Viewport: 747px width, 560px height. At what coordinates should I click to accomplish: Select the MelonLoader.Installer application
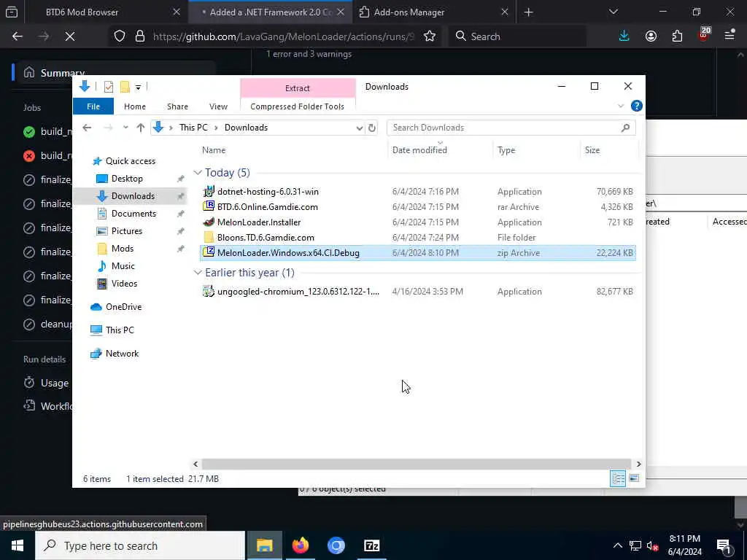point(418,222)
